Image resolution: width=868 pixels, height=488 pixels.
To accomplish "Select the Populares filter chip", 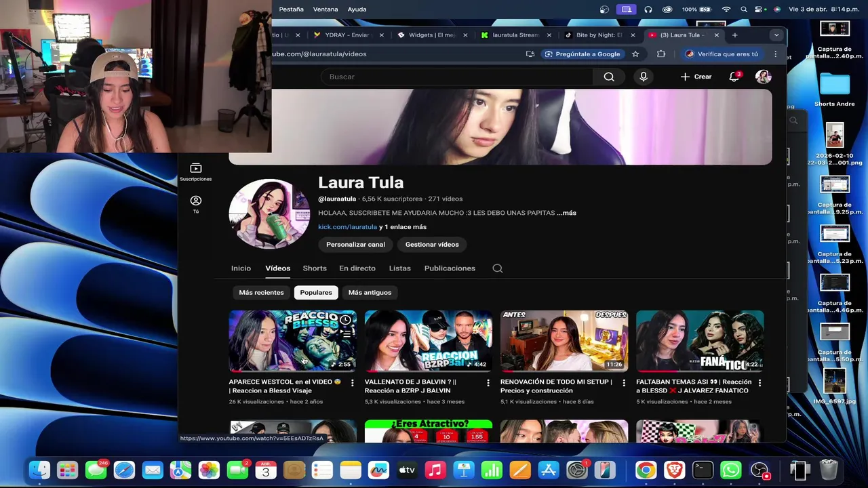I will click(316, 293).
